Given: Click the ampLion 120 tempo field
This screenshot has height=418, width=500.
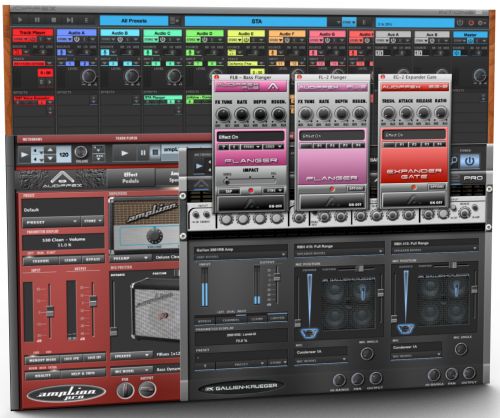Looking at the screenshot, I should (64, 154).
